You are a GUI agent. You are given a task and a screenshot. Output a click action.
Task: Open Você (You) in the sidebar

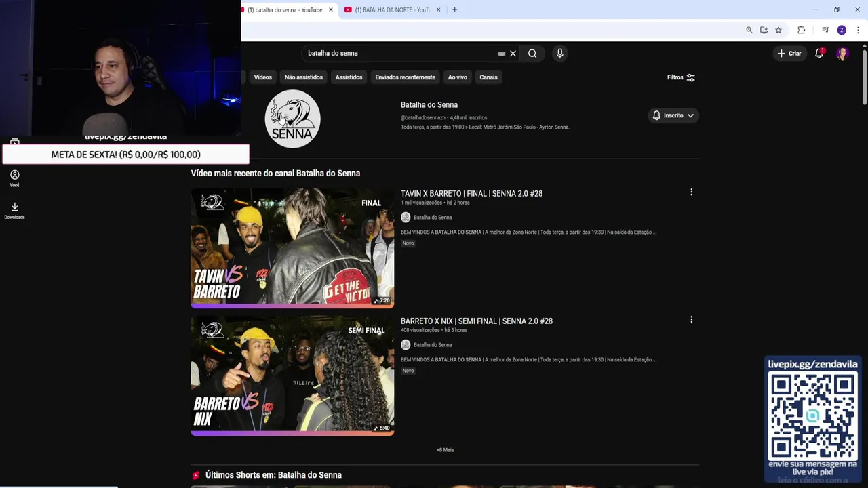pos(14,178)
